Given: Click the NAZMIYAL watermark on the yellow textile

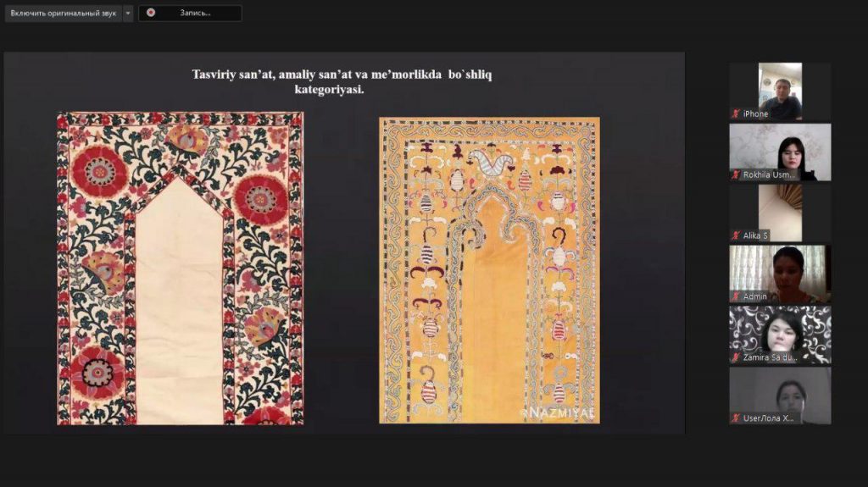Looking at the screenshot, I should [557, 412].
